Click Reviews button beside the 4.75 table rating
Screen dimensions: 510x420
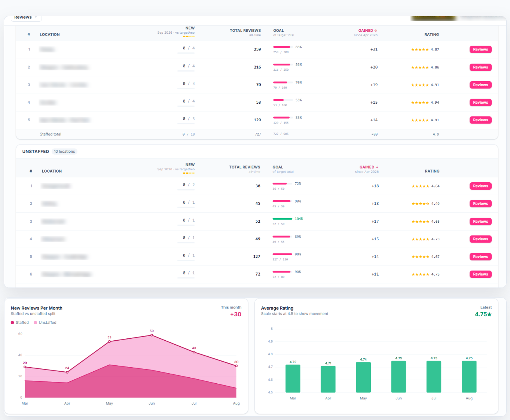click(x=480, y=274)
